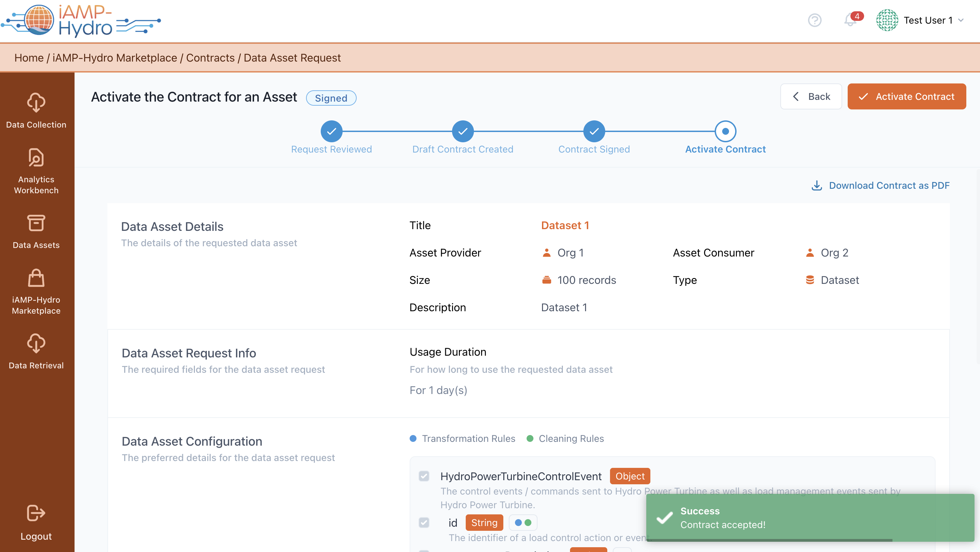Click the id field rules indicator dots
Screen dimensions: 980x552
(523, 523)
